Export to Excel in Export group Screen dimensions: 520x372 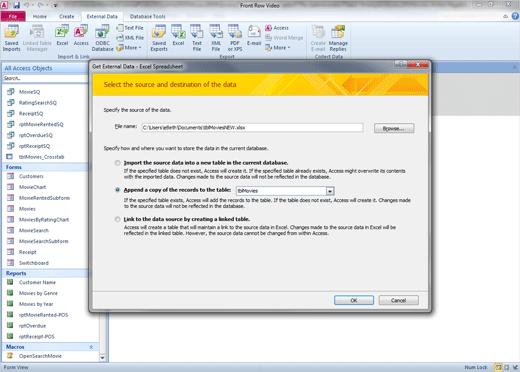click(178, 36)
